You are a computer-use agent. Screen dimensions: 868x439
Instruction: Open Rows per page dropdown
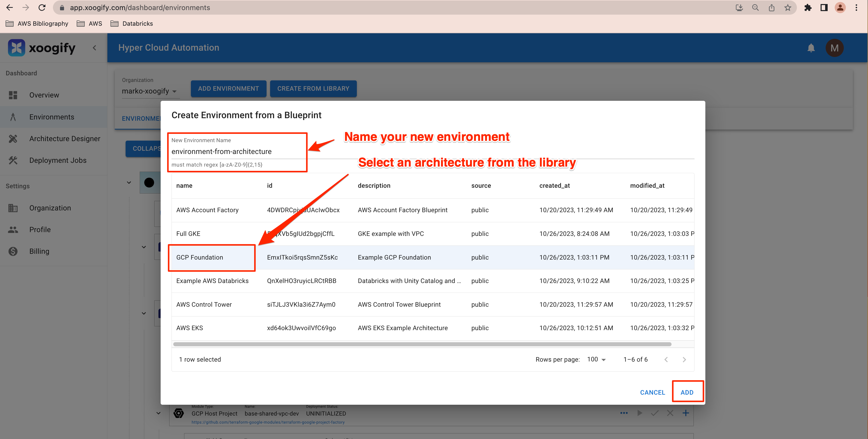(x=596, y=359)
